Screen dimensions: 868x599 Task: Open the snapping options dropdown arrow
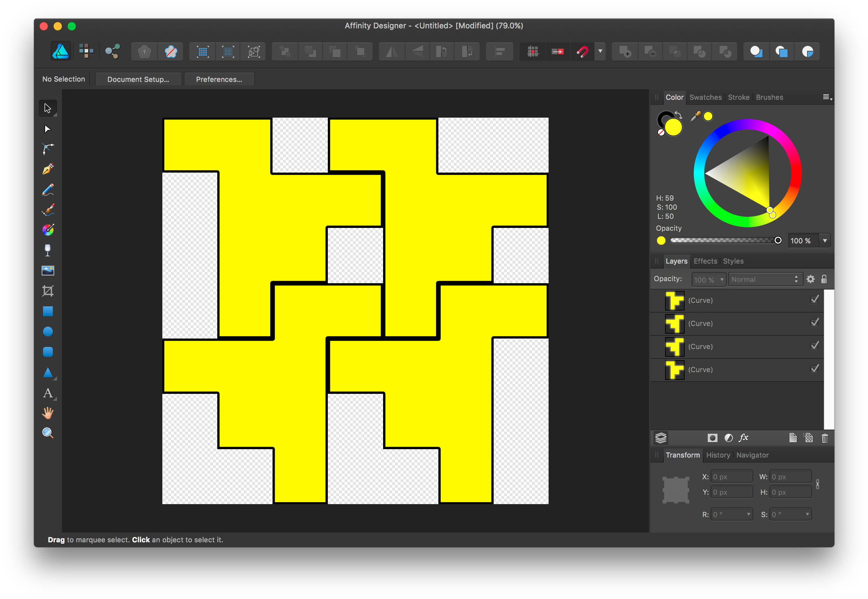click(600, 51)
